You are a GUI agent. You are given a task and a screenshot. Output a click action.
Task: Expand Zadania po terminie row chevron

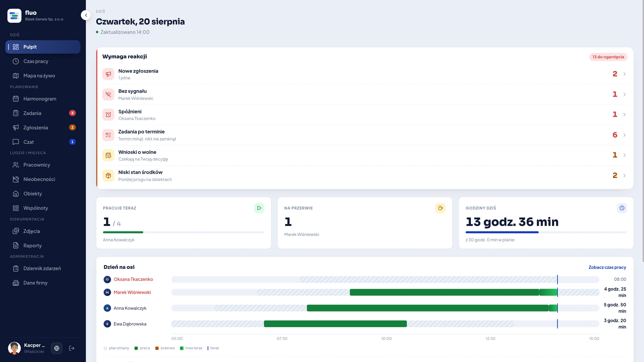[x=624, y=135]
